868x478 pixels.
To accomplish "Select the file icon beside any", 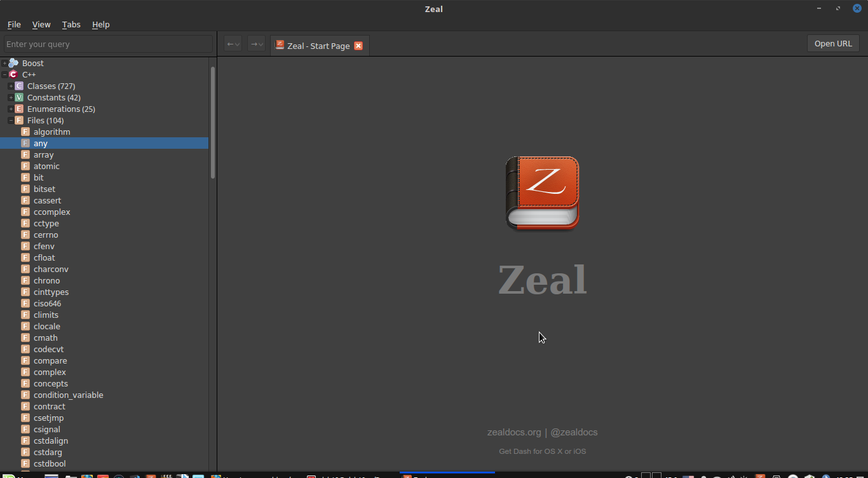I will point(25,143).
